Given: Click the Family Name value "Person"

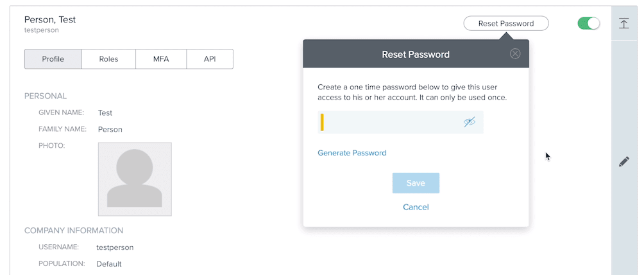Looking at the screenshot, I should [x=110, y=129].
